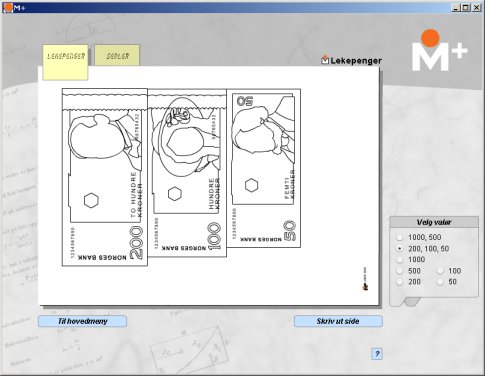Click the Lekepenger heading icon
This screenshot has height=376, width=485.
(325, 60)
